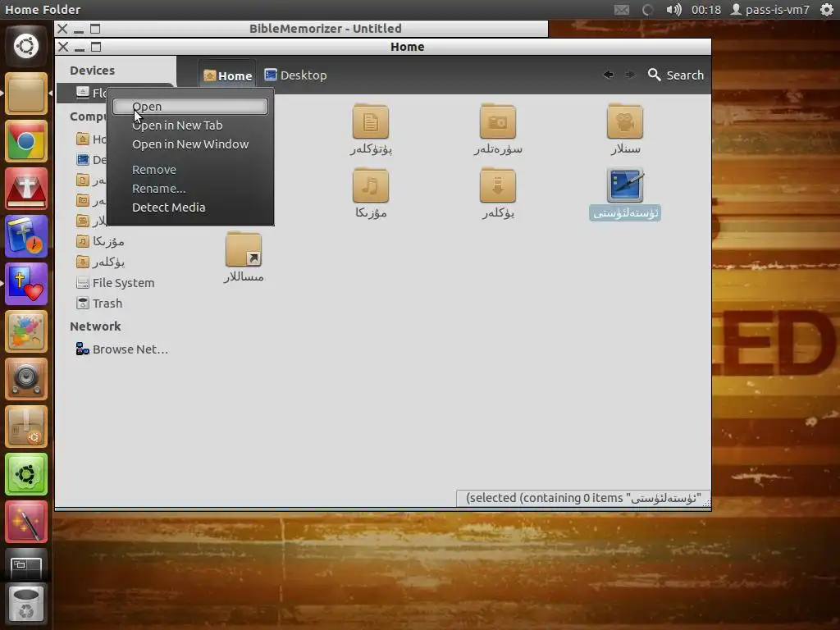Select يۈكلەر in the sidebar
840x630 pixels.
pyautogui.click(x=100, y=262)
